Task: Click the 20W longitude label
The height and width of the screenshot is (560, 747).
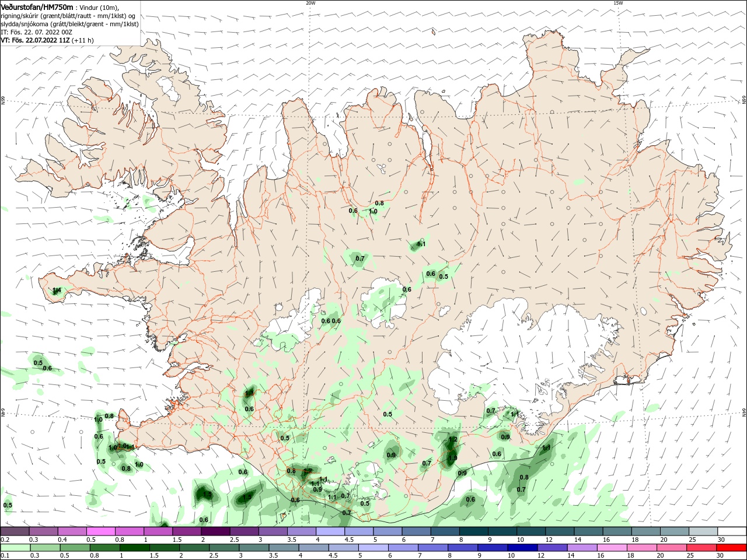Action: [x=310, y=3]
